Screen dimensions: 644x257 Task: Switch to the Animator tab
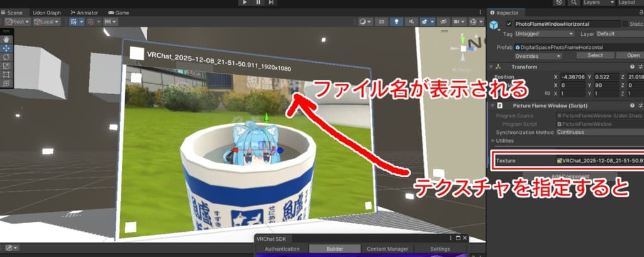tap(85, 13)
